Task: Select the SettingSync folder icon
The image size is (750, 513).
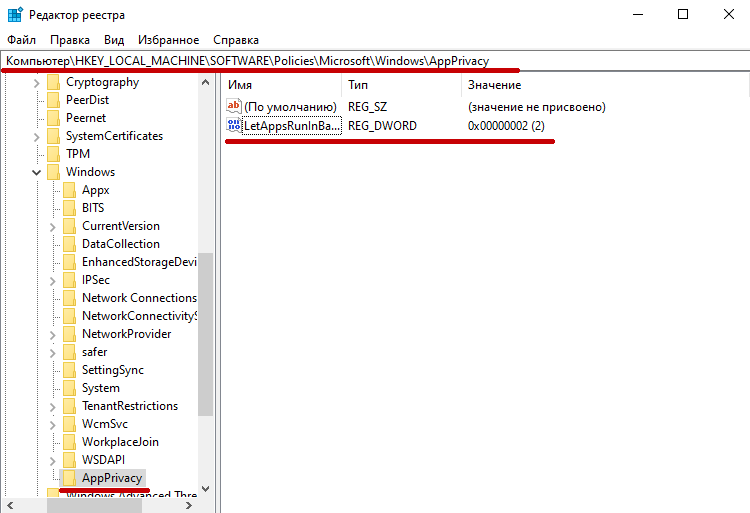Action: [x=69, y=370]
